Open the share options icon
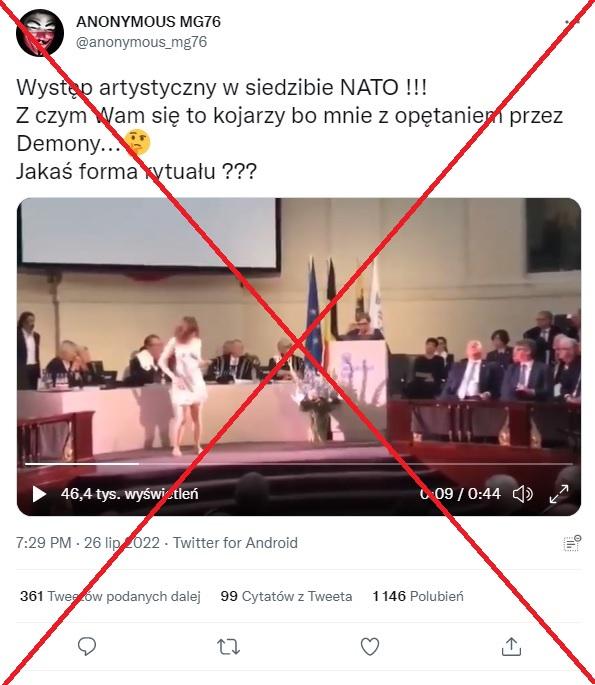 point(512,646)
